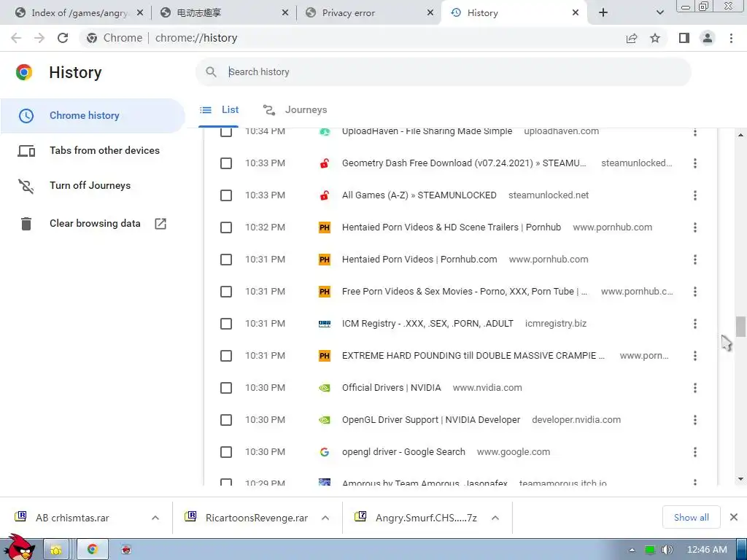Close the Privacy error tab
Image resolution: width=747 pixels, height=560 pixels.
(x=430, y=13)
